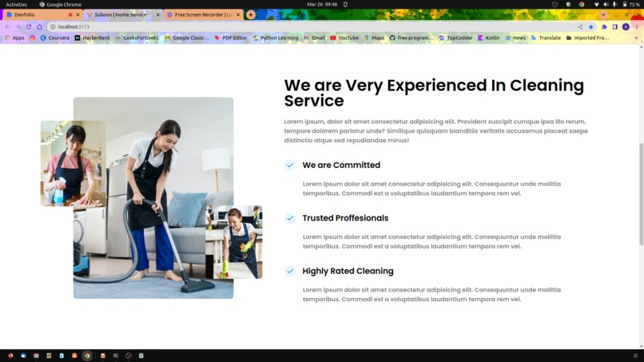Open the TopCodder bookmark

[x=455, y=38]
